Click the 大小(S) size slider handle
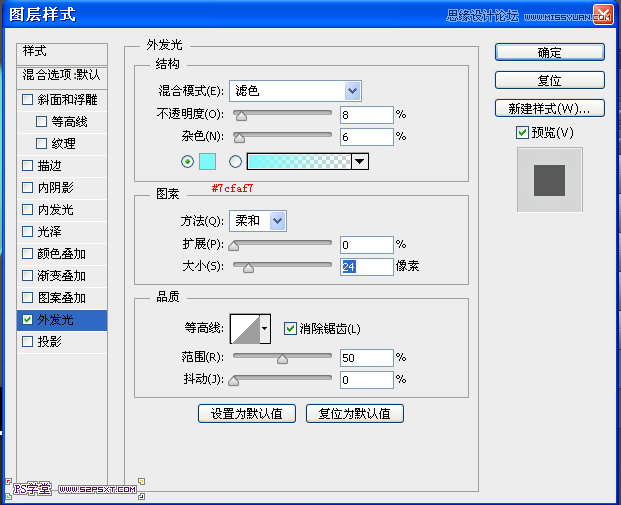 click(x=248, y=268)
